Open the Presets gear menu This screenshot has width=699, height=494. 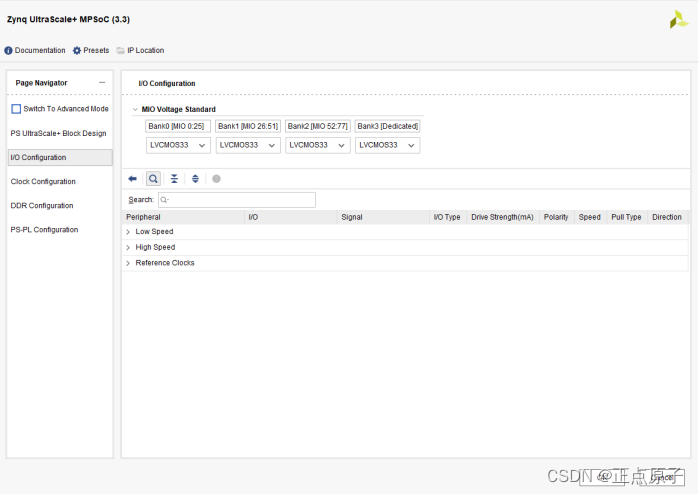91,50
